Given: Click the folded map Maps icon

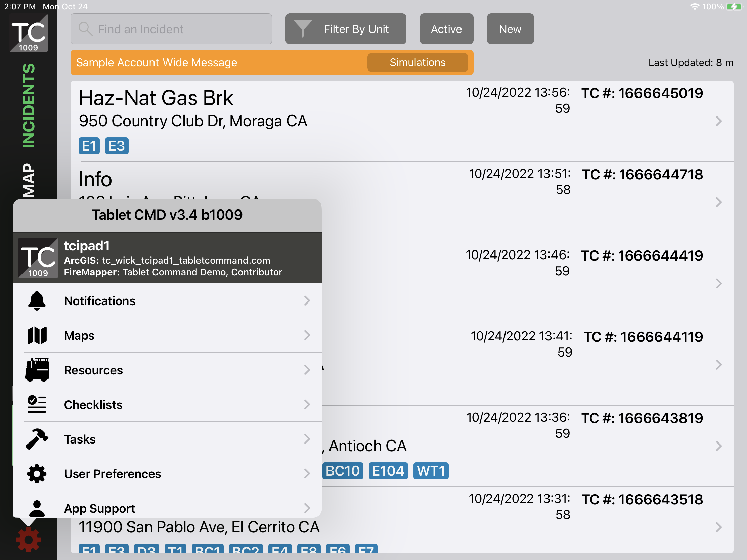Looking at the screenshot, I should point(37,335).
